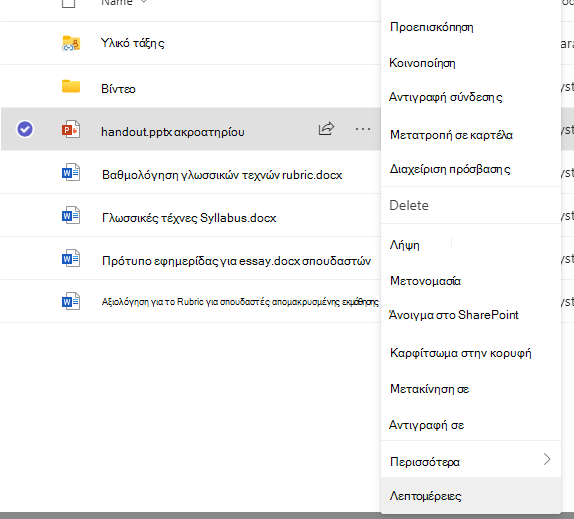Open the three-dots actions for handout.pptx
The height and width of the screenshot is (519, 574).
coord(363,129)
